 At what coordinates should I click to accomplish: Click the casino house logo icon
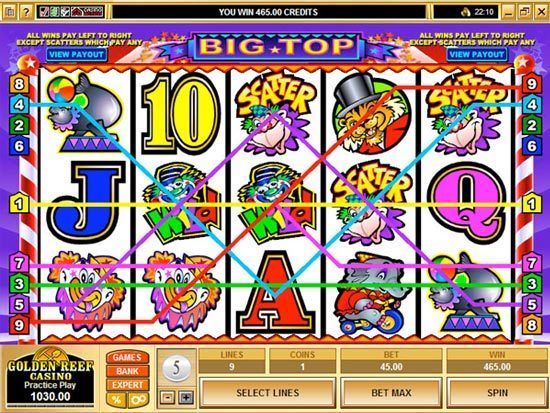tap(77, 12)
